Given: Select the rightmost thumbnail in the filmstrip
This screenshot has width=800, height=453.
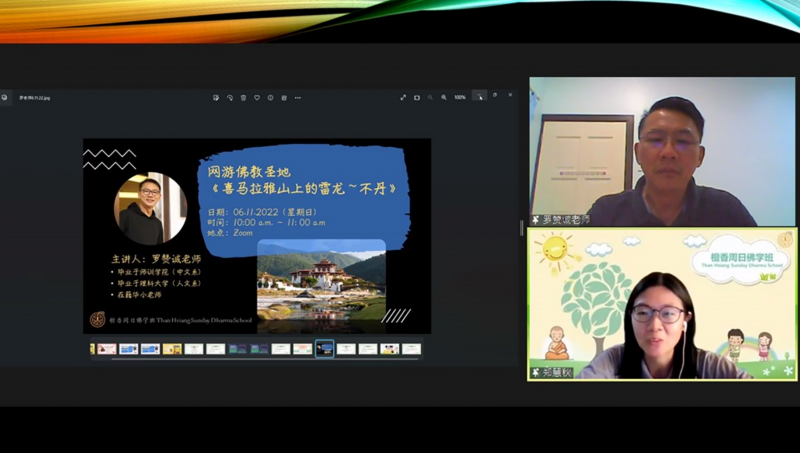Looking at the screenshot, I should 411,349.
